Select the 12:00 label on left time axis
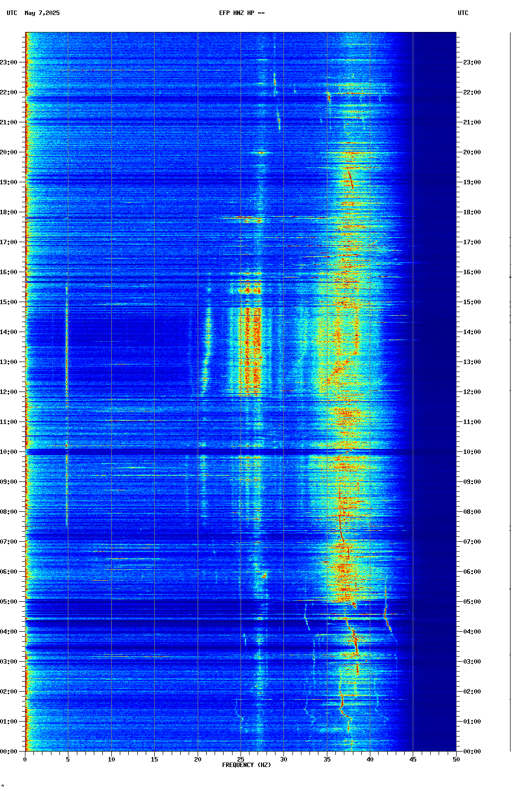The image size is (532, 791). tap(8, 392)
